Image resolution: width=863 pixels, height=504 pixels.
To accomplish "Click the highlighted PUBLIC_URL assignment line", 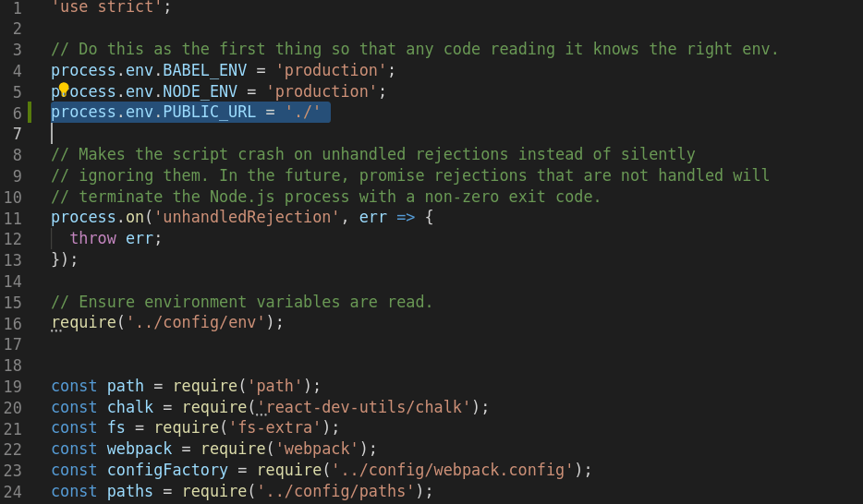I will pyautogui.click(x=189, y=113).
